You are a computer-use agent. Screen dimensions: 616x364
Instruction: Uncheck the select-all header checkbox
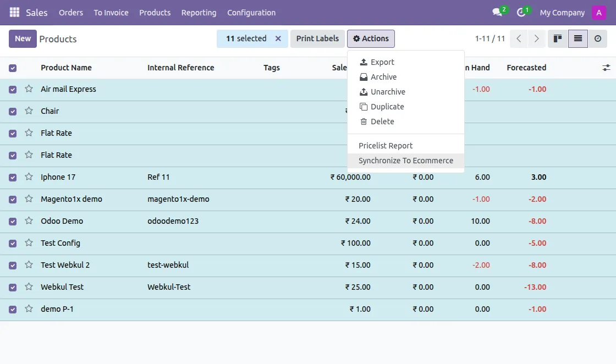pyautogui.click(x=13, y=68)
